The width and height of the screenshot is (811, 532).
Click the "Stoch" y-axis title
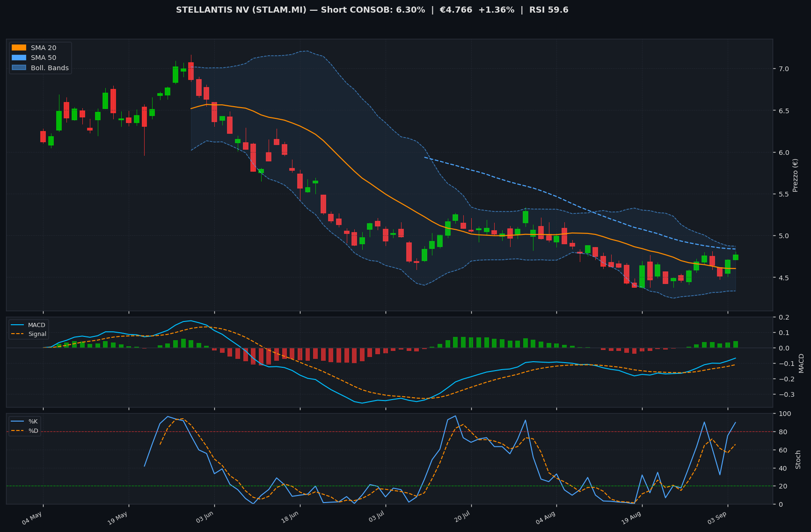(798, 459)
